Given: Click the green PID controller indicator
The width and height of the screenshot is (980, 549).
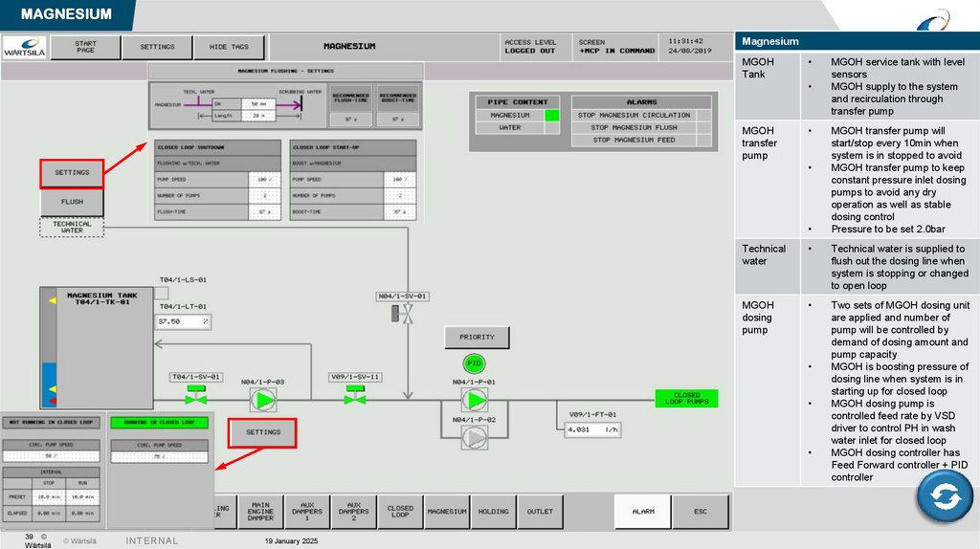Looking at the screenshot, I should pos(475,362).
